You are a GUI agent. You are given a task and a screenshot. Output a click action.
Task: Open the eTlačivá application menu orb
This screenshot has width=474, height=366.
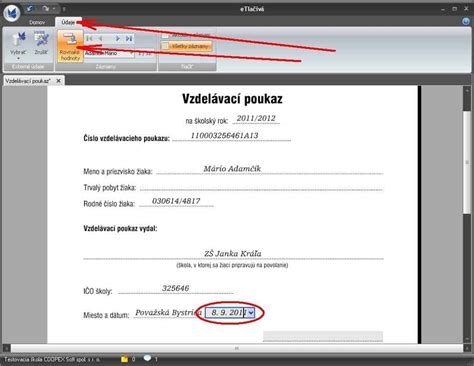pyautogui.click(x=12, y=13)
